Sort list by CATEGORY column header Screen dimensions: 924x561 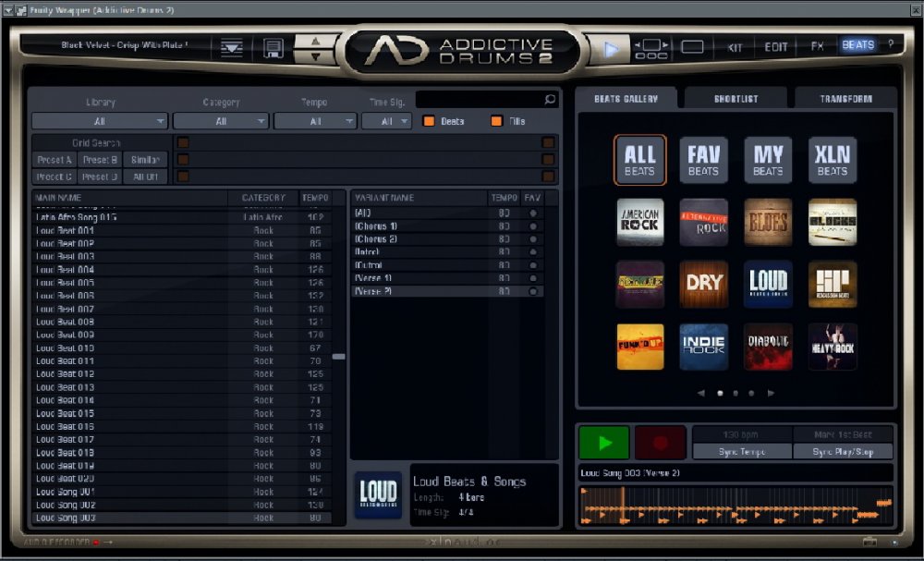pyautogui.click(x=263, y=198)
